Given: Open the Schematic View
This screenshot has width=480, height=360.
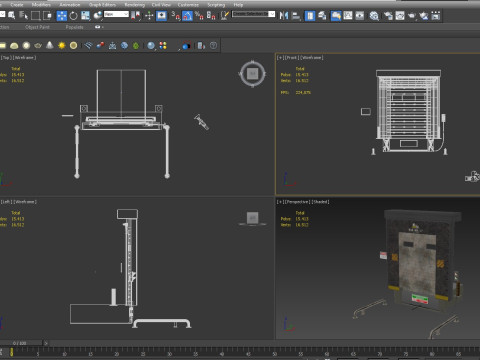Looking at the screenshot, I should (360, 16).
